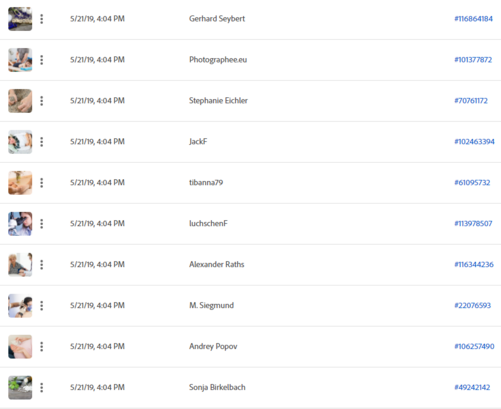Open three-dot menu for Andrey Popov row
This screenshot has height=409, width=501.
42,347
